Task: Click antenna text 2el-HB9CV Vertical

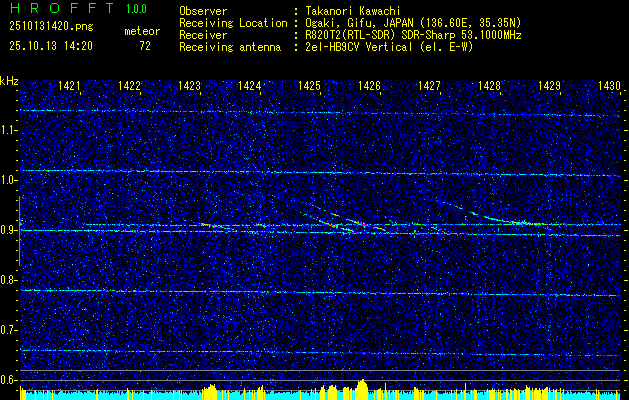Action: pyautogui.click(x=359, y=47)
